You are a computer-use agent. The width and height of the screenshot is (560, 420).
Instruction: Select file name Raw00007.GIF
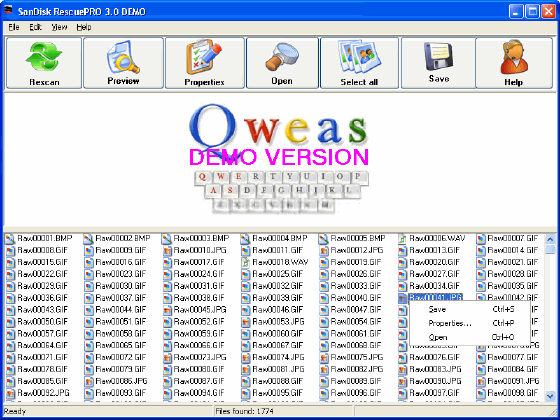pyautogui.click(x=513, y=238)
